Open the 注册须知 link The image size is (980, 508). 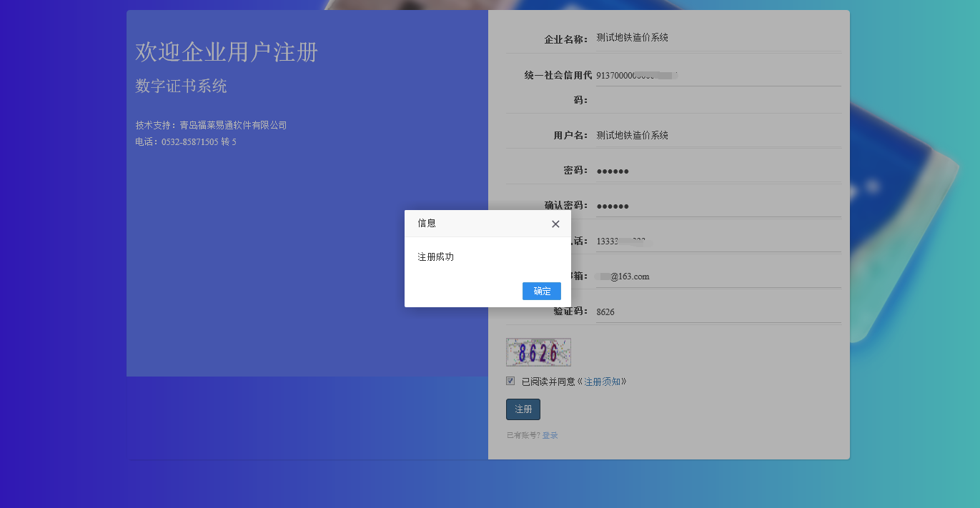point(603,382)
